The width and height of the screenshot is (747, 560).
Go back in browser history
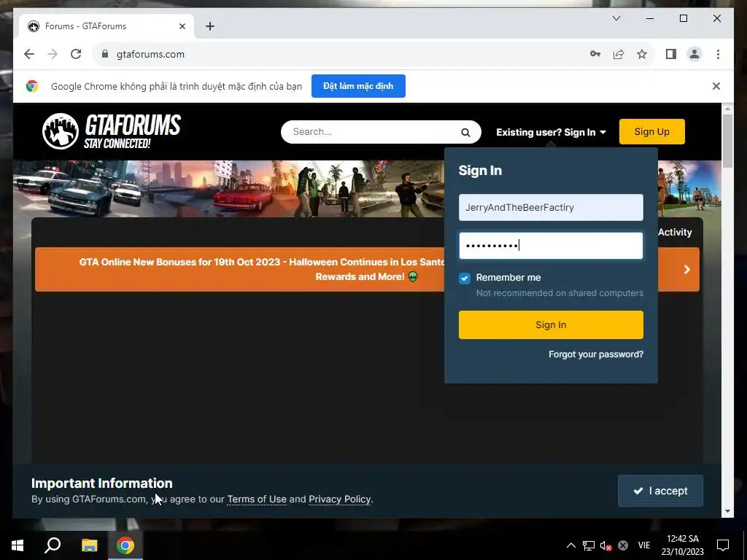click(29, 54)
